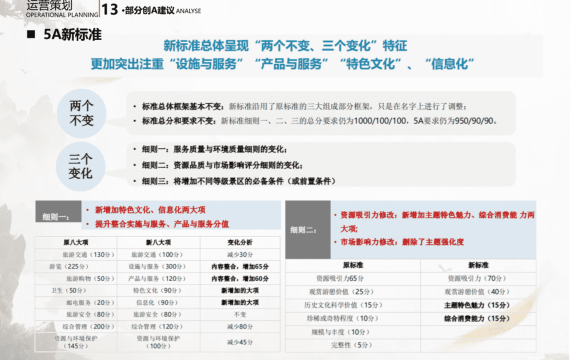The height and width of the screenshot is (360, 570).
Task: Click table header '原八大项'
Action: pos(76,242)
